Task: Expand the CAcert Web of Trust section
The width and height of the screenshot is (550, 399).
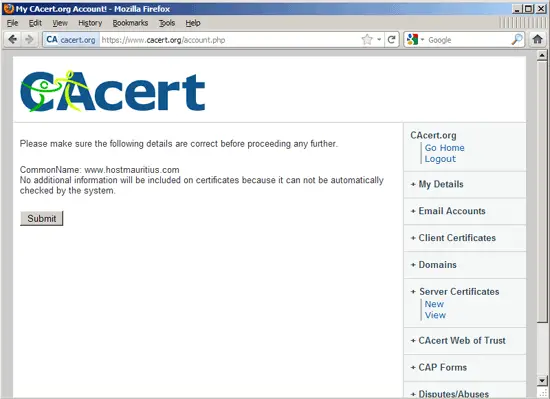Action: click(458, 340)
